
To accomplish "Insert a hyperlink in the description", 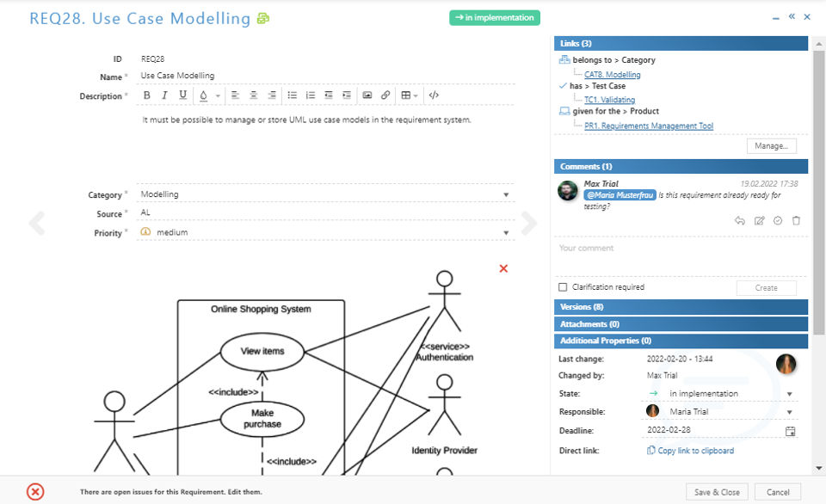I will 385,95.
